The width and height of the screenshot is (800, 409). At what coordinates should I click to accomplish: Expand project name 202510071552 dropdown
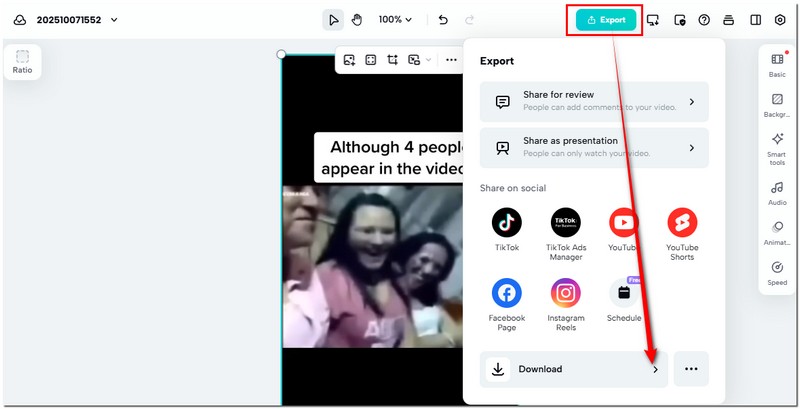pos(114,20)
